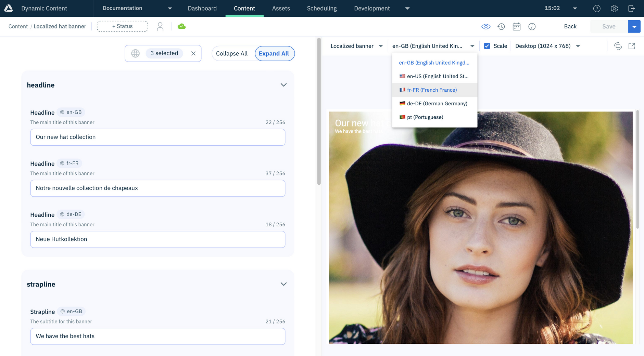The width and height of the screenshot is (644, 356).
Task: Select en-GB (English United Kingdom) option
Action: click(x=435, y=63)
